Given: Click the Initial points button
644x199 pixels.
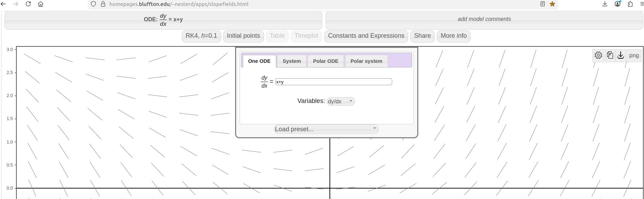Looking at the screenshot, I should pyautogui.click(x=243, y=36).
